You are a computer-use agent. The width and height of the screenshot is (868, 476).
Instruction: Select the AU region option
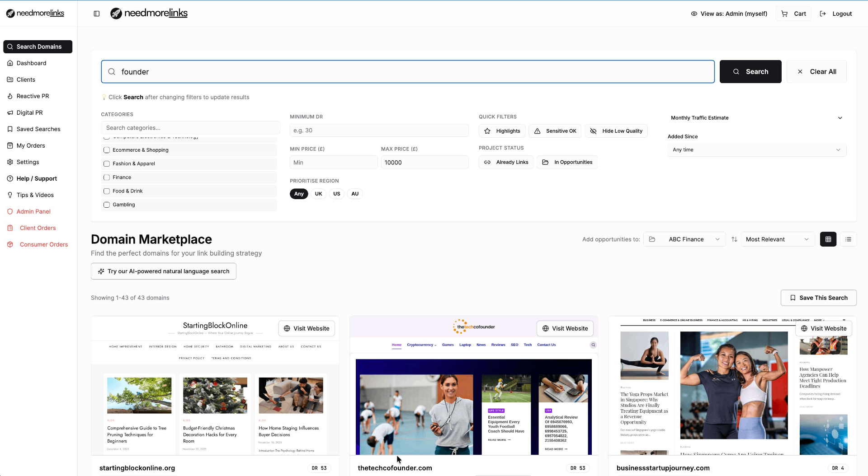click(355, 194)
